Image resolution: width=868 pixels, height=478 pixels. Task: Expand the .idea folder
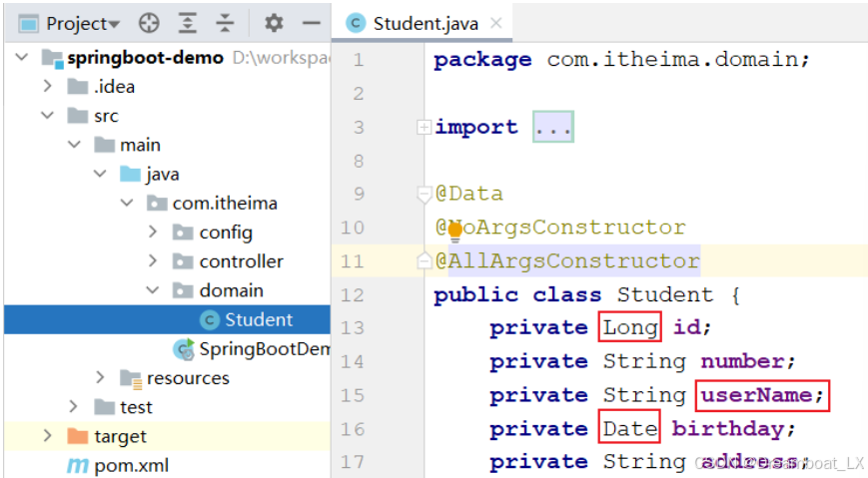pos(48,86)
